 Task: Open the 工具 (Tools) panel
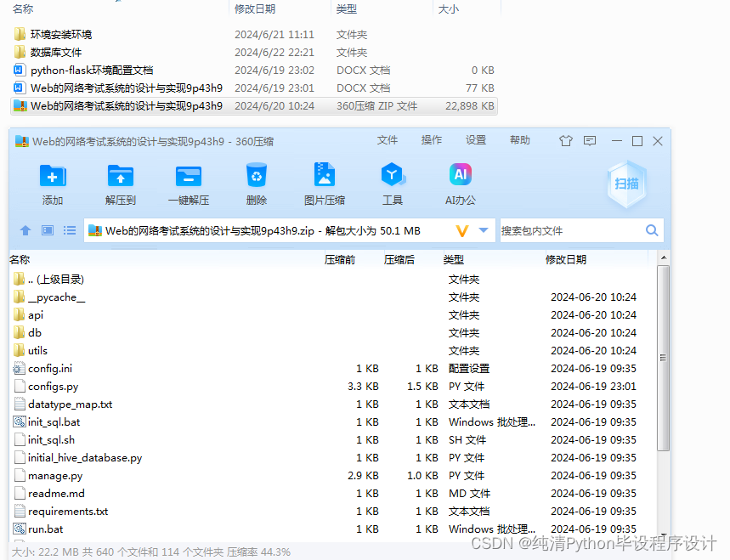[393, 183]
